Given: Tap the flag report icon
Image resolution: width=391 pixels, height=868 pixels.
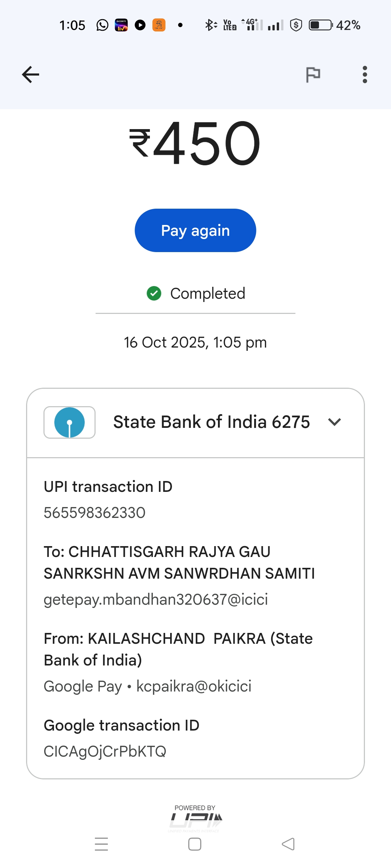Looking at the screenshot, I should click(313, 75).
